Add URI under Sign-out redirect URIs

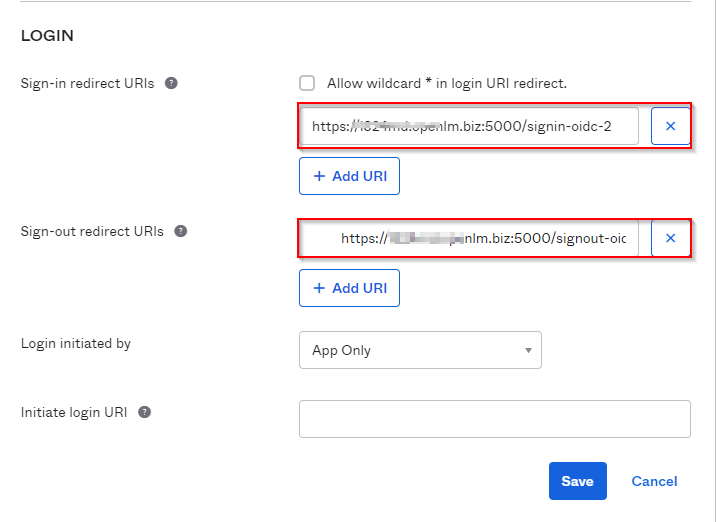click(x=349, y=288)
